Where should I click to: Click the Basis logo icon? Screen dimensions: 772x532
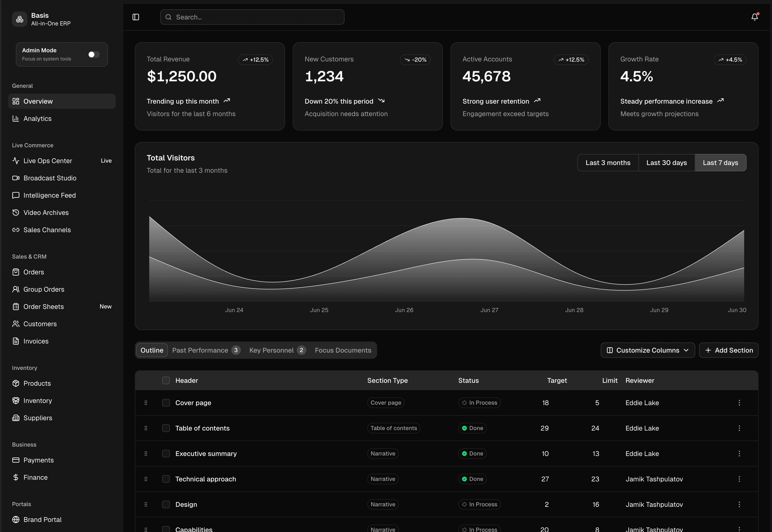20,19
